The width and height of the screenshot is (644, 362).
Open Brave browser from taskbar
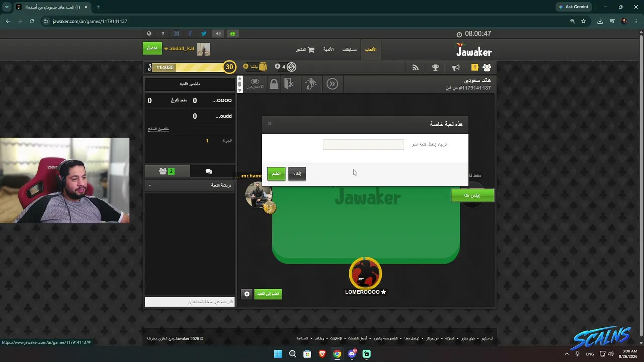pos(322,354)
